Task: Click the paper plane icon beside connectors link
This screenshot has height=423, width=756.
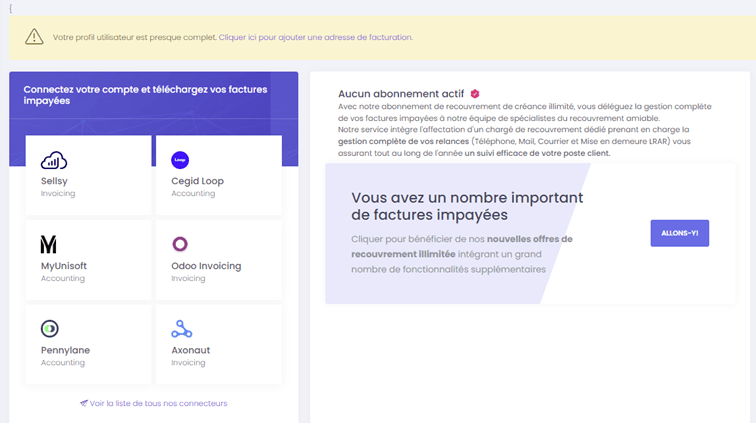Action: (x=84, y=403)
